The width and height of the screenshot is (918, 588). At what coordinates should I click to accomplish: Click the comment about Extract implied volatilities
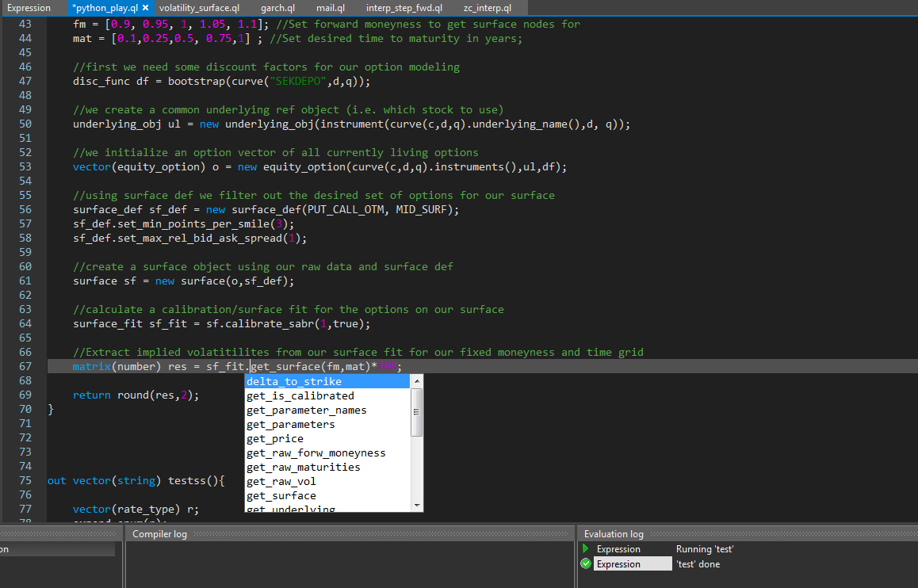(x=358, y=352)
